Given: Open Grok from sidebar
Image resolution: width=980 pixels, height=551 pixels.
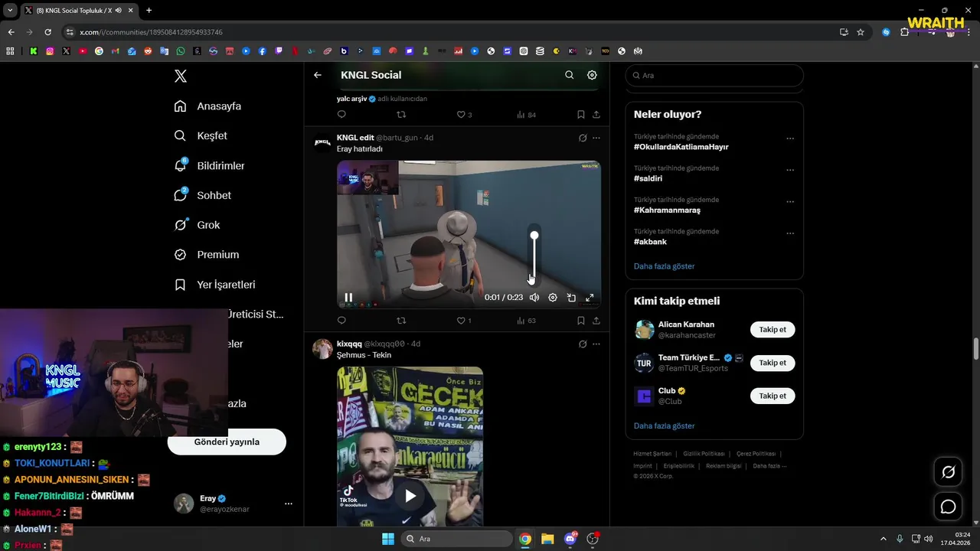Looking at the screenshot, I should pyautogui.click(x=197, y=225).
